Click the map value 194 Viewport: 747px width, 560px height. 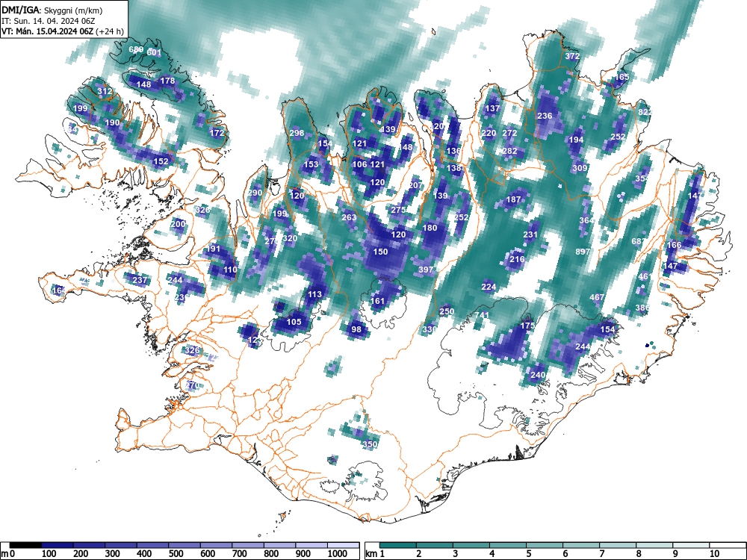(x=576, y=140)
